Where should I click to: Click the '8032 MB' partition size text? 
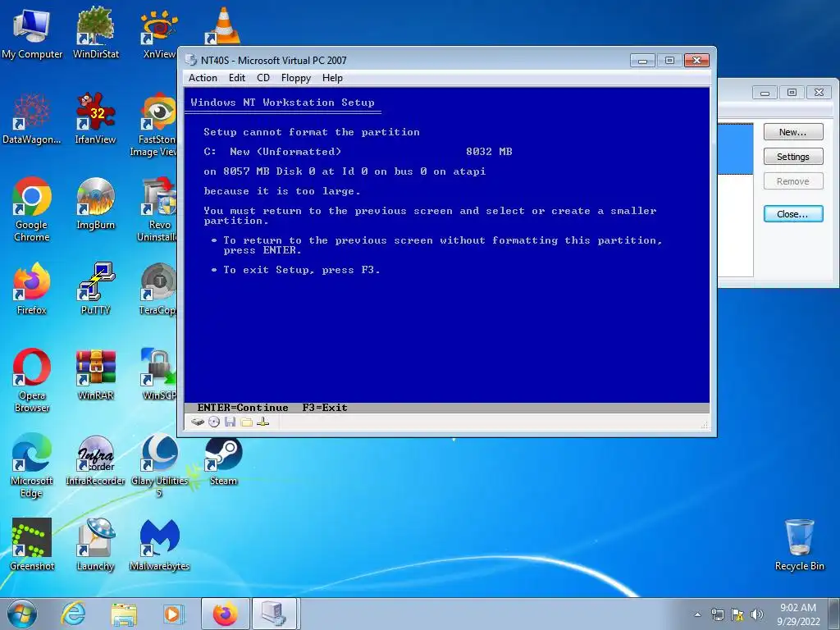point(489,152)
